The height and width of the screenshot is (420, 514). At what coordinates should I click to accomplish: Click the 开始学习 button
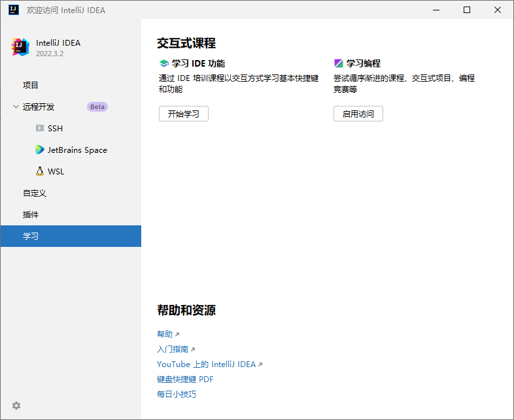click(184, 114)
